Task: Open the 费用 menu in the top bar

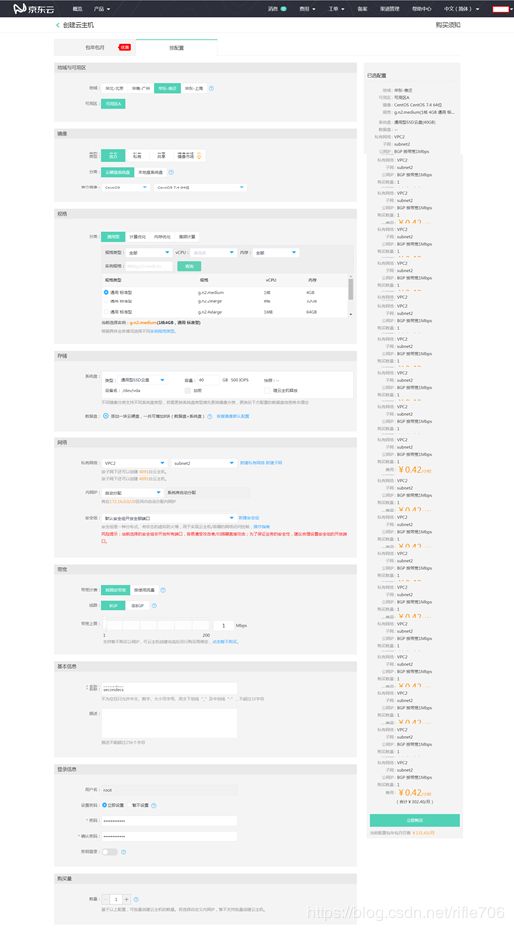Action: point(307,9)
